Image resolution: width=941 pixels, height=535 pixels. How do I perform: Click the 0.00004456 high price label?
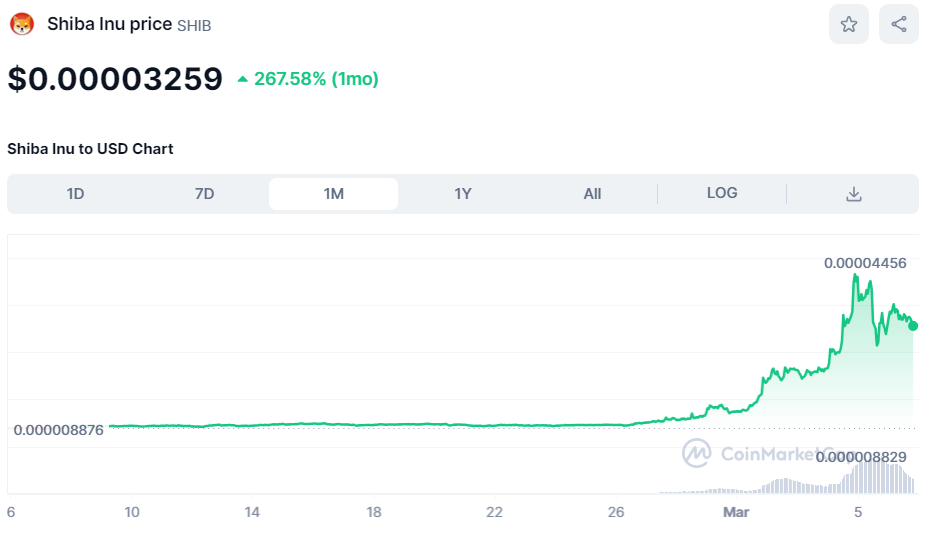(x=864, y=263)
